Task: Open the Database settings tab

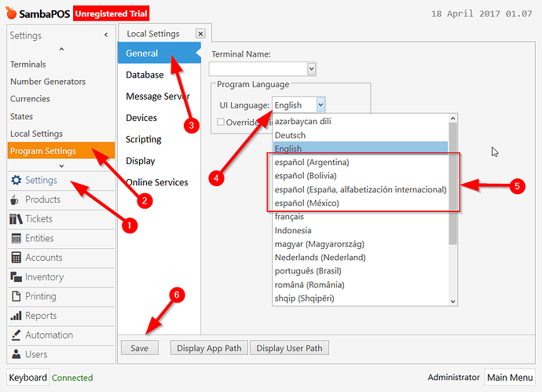Action: pos(159,75)
